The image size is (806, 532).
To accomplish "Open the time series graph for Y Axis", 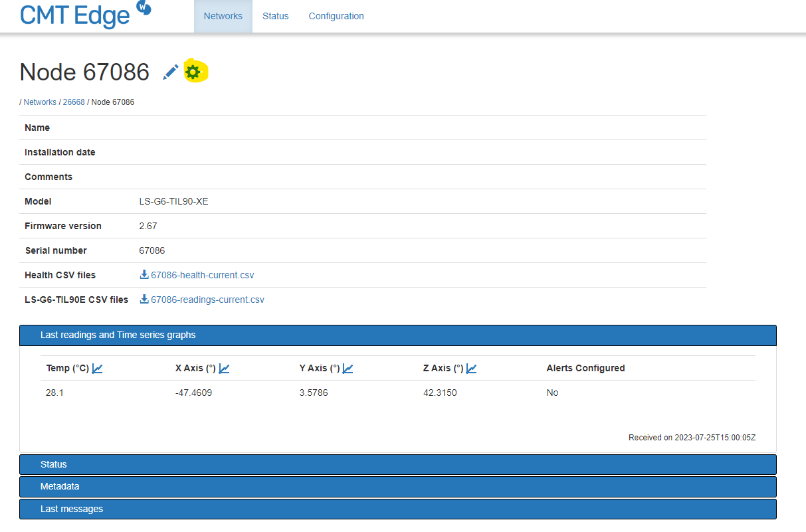I will pyautogui.click(x=348, y=368).
